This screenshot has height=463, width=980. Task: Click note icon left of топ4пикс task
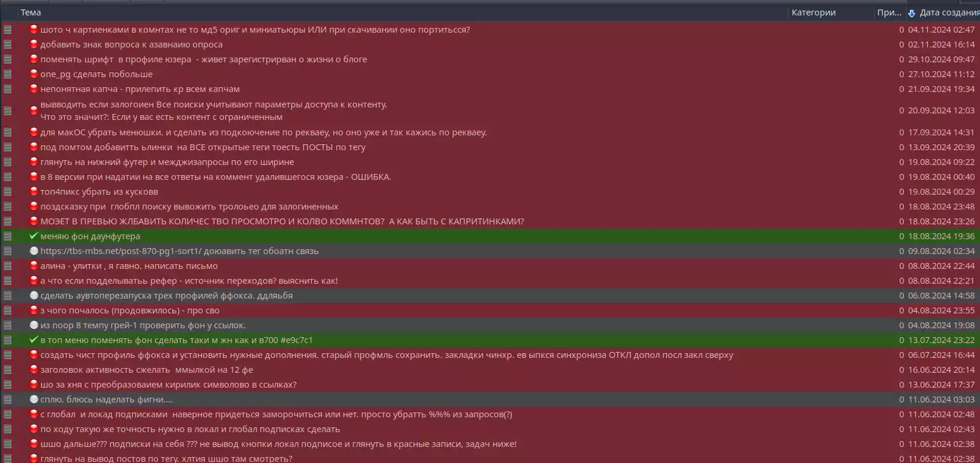click(x=8, y=192)
